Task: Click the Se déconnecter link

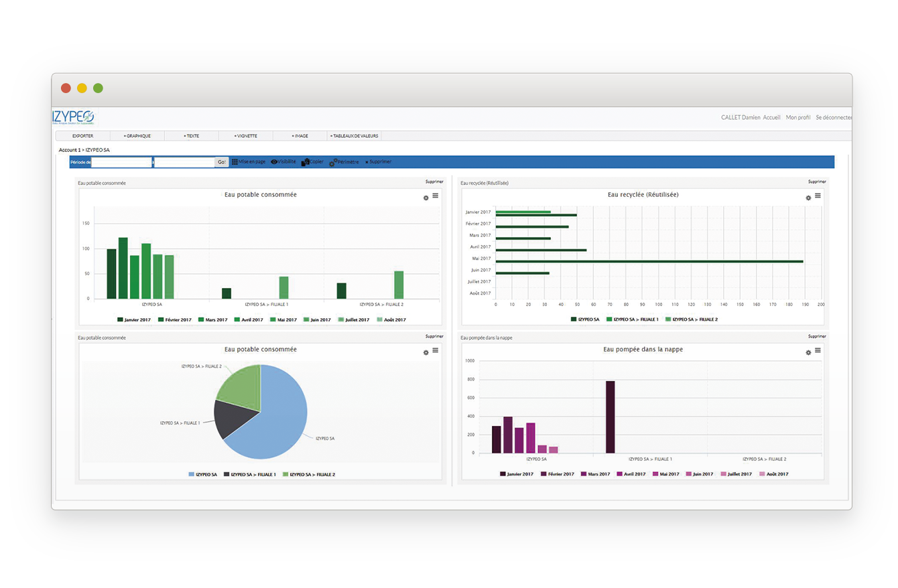Action: pos(833,117)
